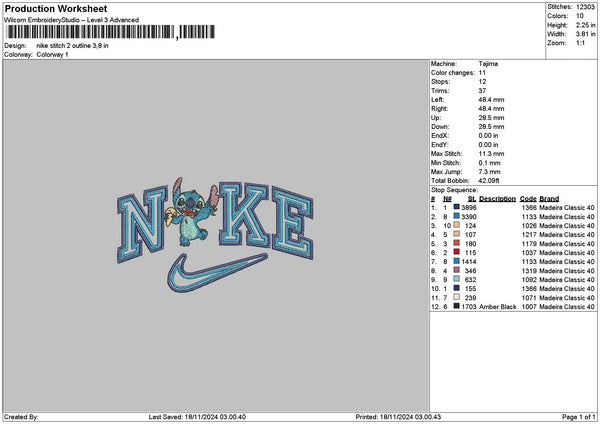Click the Code column header
The height and width of the screenshot is (424, 600).
tap(528, 199)
